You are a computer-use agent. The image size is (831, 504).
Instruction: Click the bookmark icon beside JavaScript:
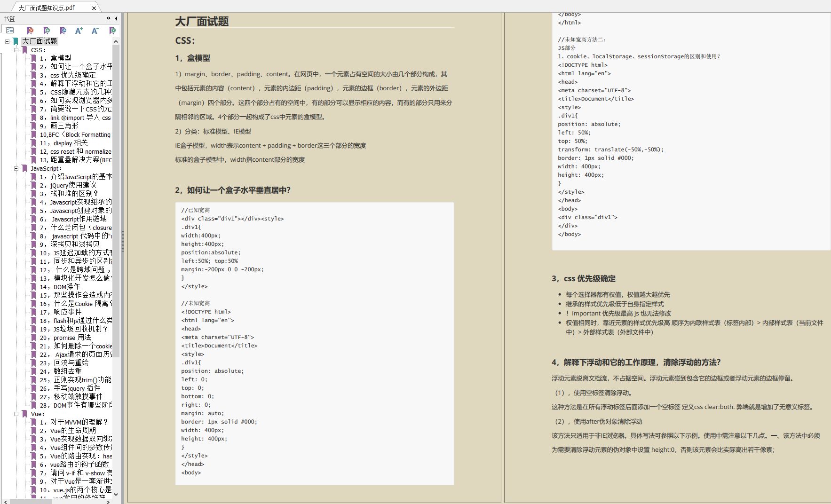pyautogui.click(x=25, y=168)
